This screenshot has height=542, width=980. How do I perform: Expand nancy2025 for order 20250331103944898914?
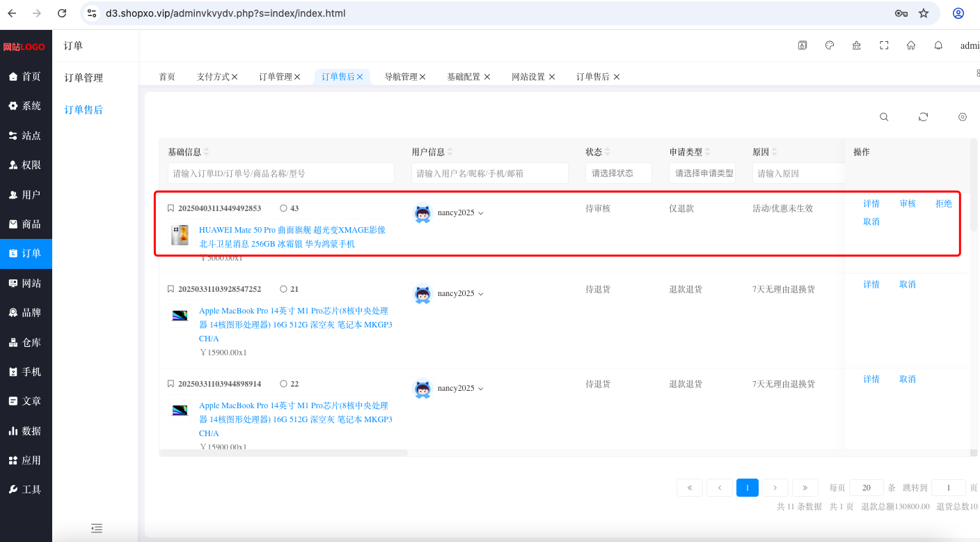pos(480,389)
